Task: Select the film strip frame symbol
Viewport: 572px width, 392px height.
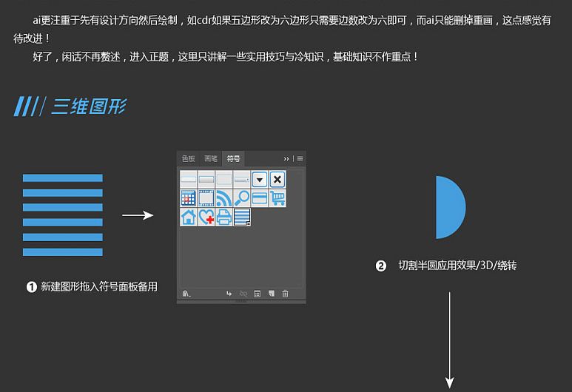Action: pyautogui.click(x=206, y=198)
